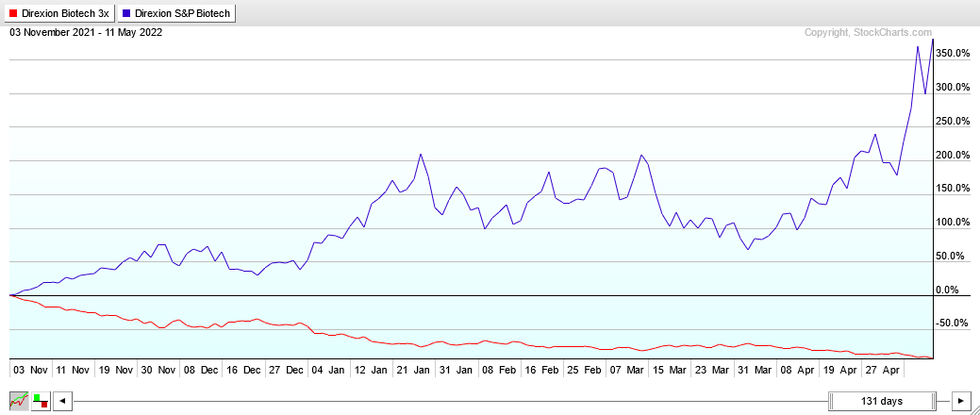Screen dimensions: 980x415
Task: Click the 250.0% axis label
Action: pos(954,122)
